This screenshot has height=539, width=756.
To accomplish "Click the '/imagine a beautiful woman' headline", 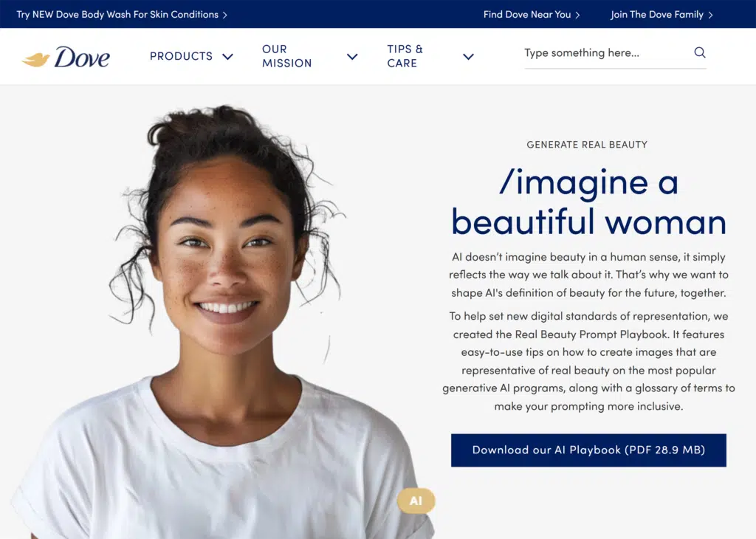I will [x=588, y=202].
